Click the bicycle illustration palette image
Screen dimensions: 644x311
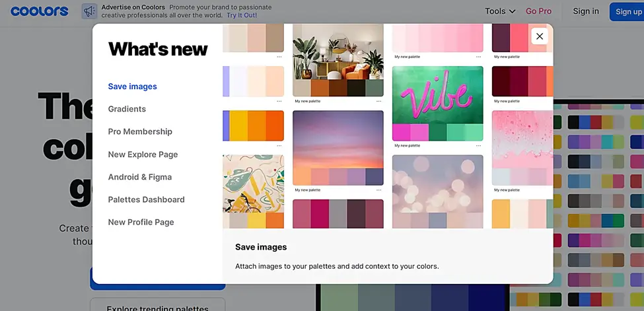(254, 184)
